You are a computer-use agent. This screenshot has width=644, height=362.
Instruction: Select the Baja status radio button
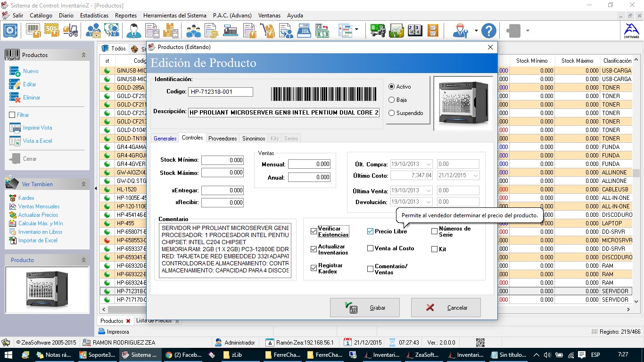[391, 100]
